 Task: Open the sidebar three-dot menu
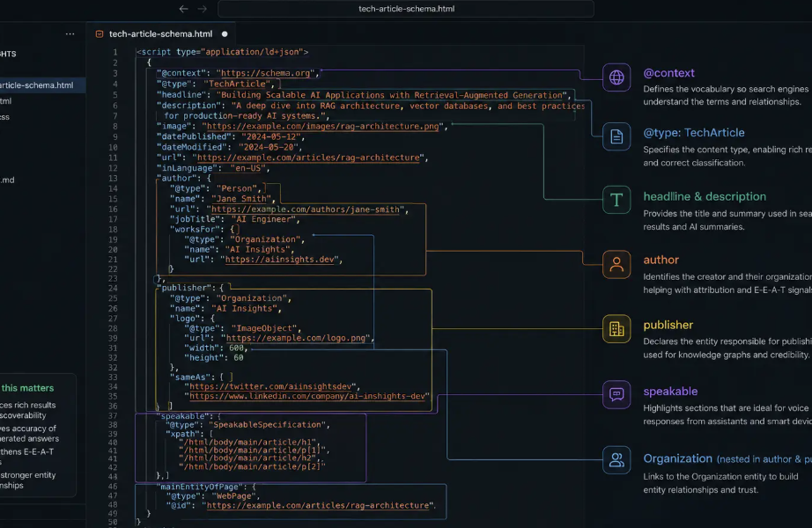click(70, 34)
